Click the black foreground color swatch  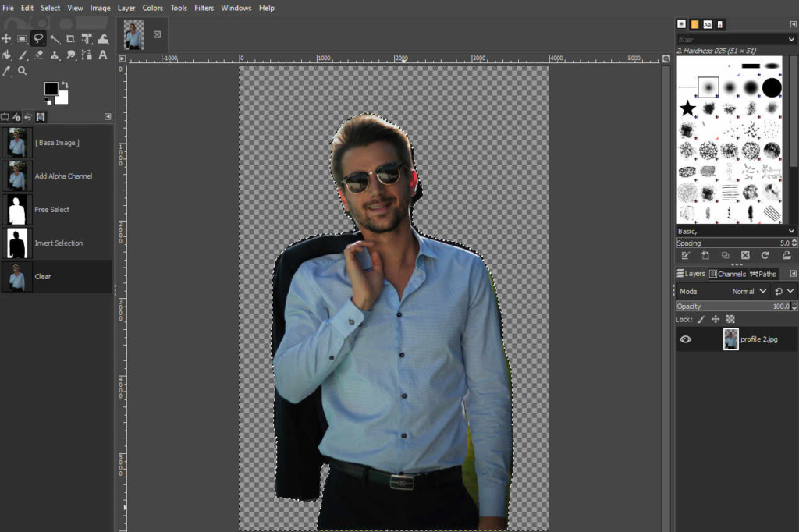(x=51, y=89)
